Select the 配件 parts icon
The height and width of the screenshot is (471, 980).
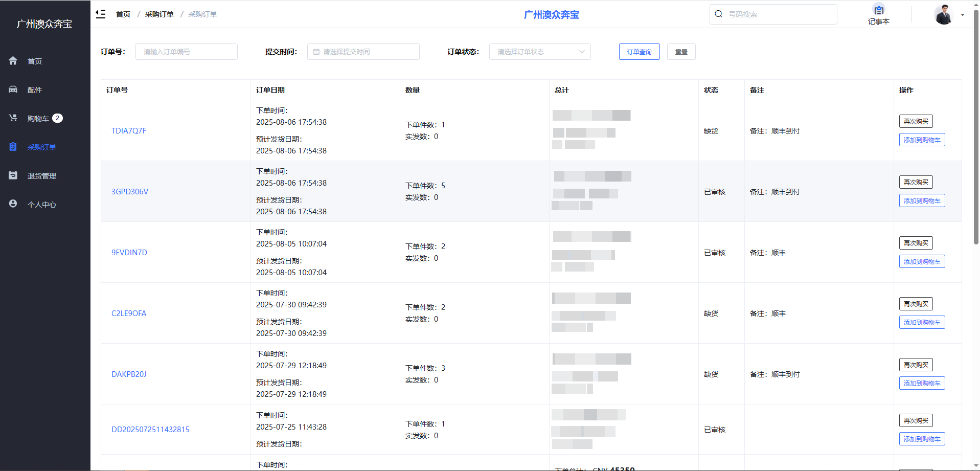[13, 89]
